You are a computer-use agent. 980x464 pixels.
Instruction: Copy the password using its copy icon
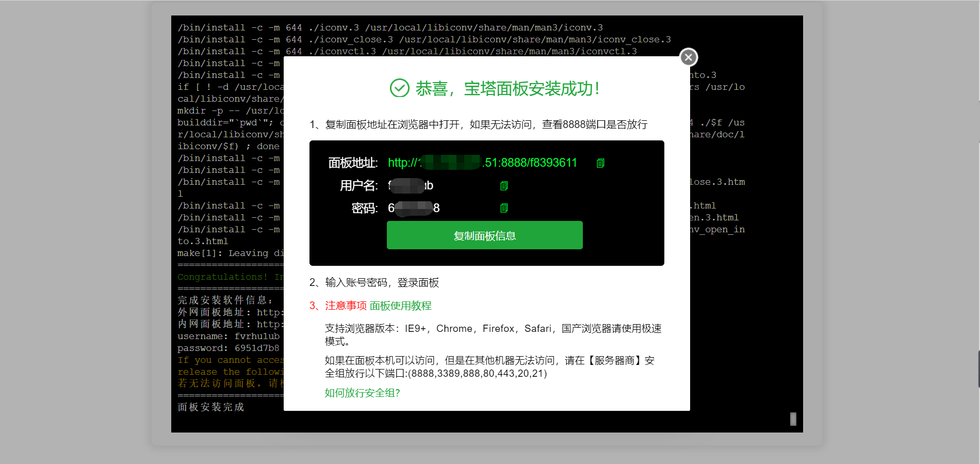click(504, 208)
